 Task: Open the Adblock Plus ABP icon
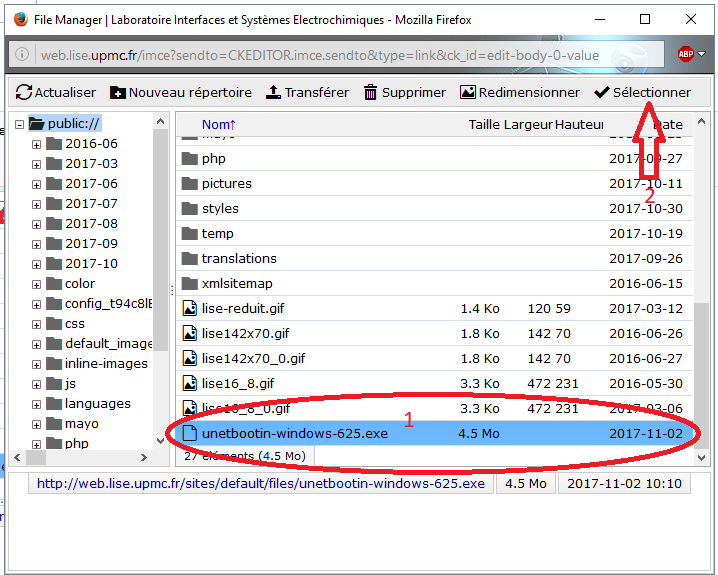685,54
